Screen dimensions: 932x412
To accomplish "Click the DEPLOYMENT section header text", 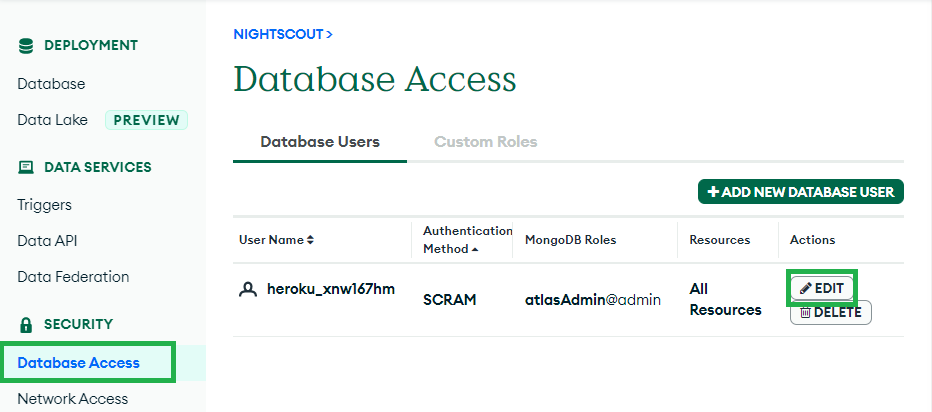I will tap(91, 46).
